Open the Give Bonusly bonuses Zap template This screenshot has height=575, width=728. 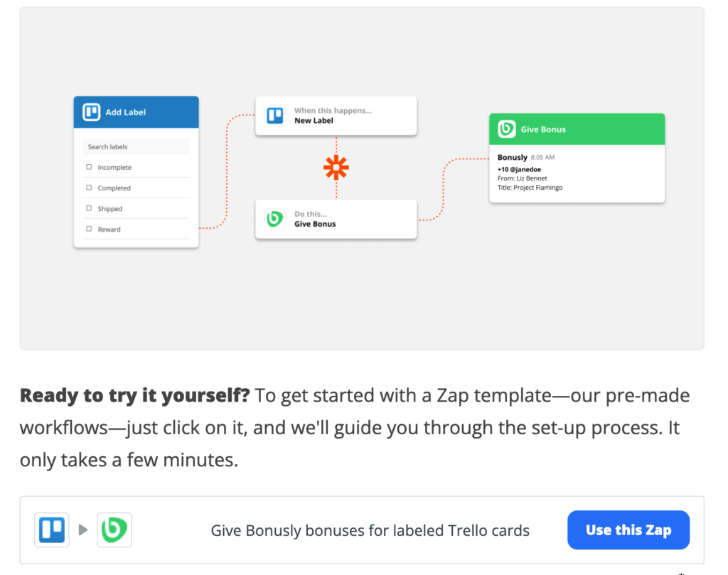[370, 530]
